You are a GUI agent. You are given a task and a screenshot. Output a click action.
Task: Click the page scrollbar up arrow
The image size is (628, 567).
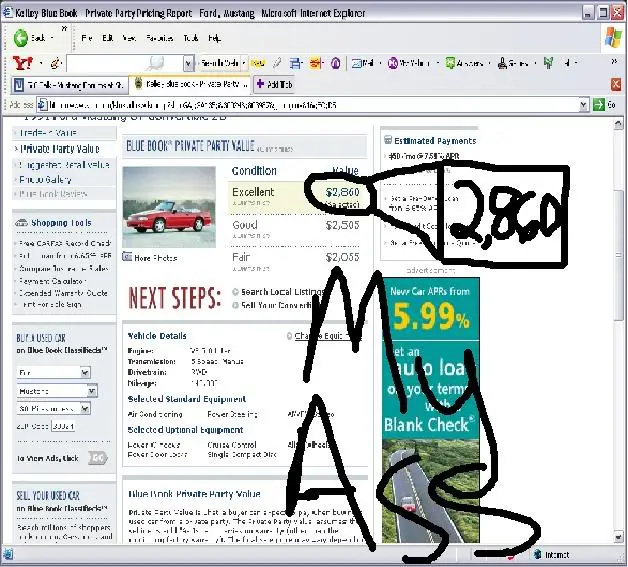tap(618, 124)
